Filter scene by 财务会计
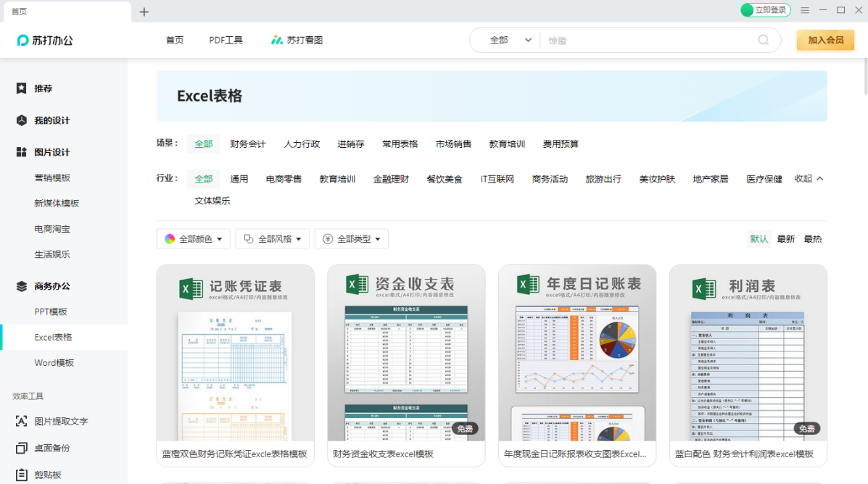 (x=248, y=143)
